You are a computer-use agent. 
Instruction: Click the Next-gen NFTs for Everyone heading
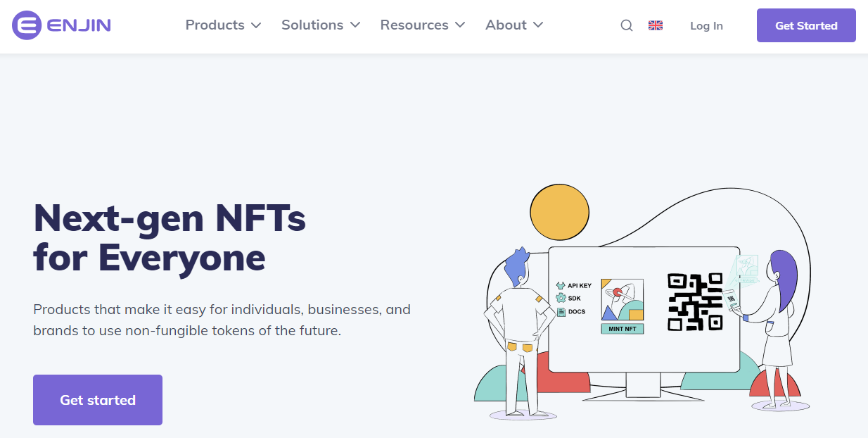point(170,237)
